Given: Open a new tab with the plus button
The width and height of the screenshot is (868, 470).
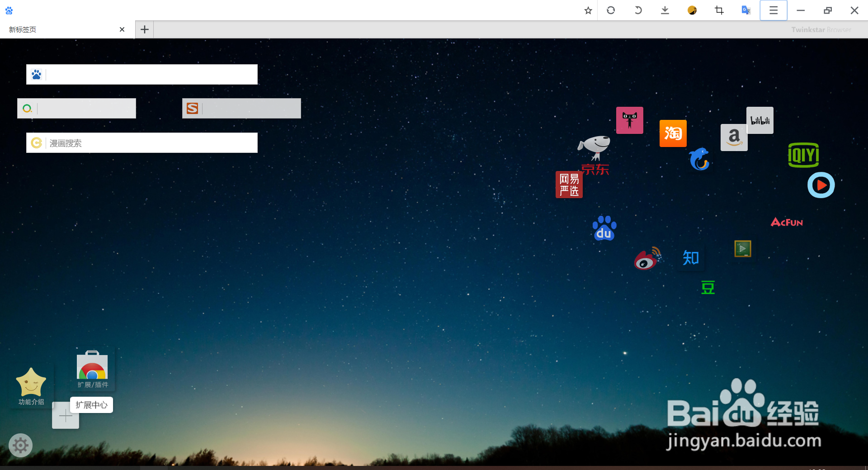Looking at the screenshot, I should point(145,29).
